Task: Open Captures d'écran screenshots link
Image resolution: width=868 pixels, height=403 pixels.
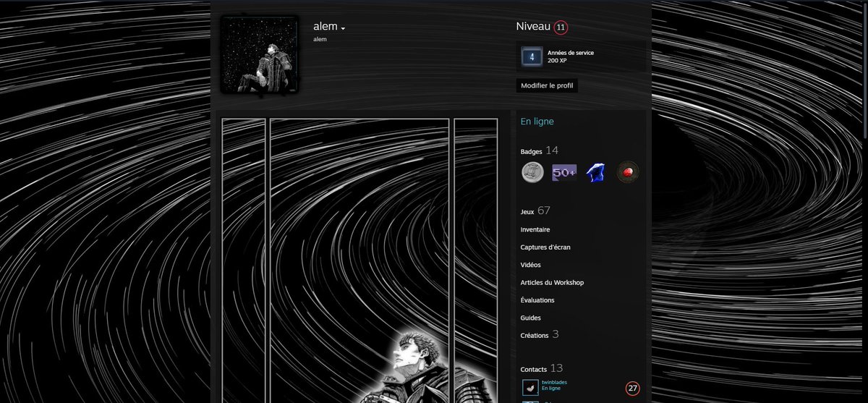Action: point(545,247)
